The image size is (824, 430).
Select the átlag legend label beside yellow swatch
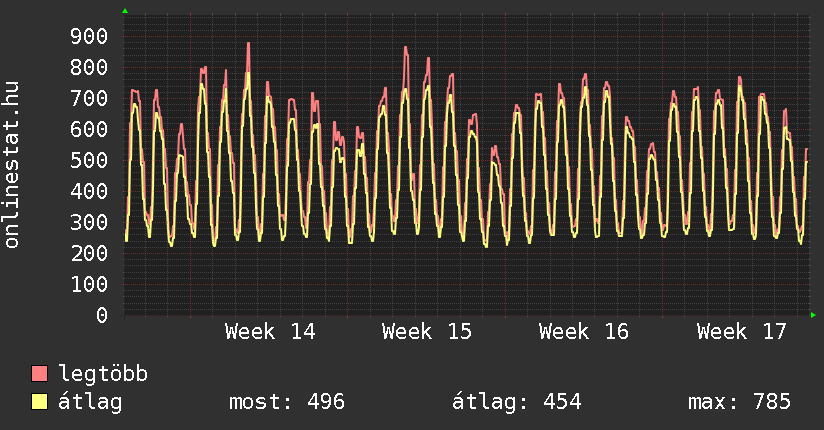(x=90, y=402)
